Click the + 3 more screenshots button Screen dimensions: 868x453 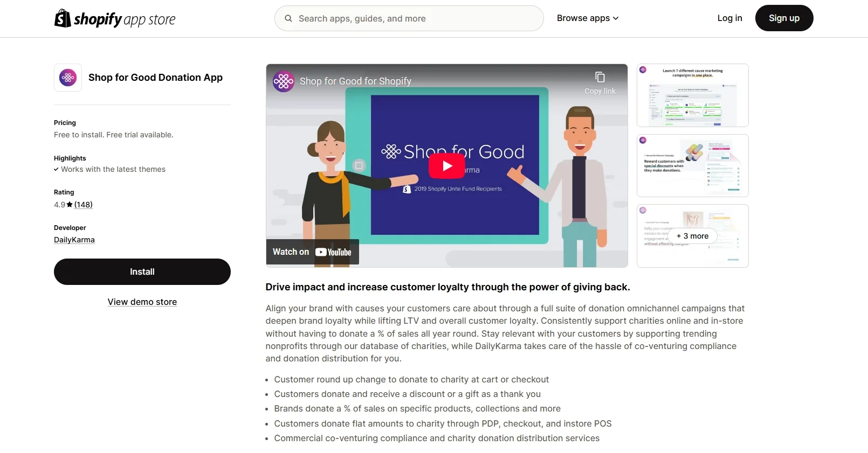tap(693, 236)
